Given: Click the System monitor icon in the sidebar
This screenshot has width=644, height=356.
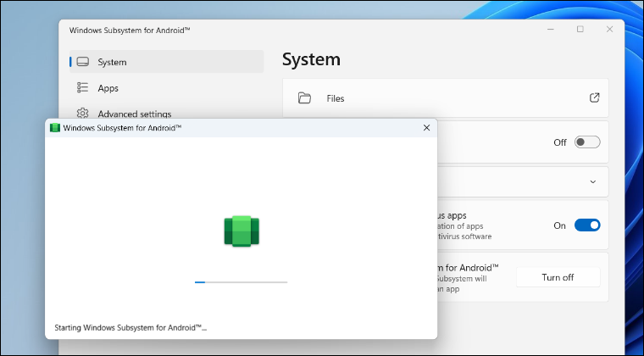Looking at the screenshot, I should click(x=83, y=62).
